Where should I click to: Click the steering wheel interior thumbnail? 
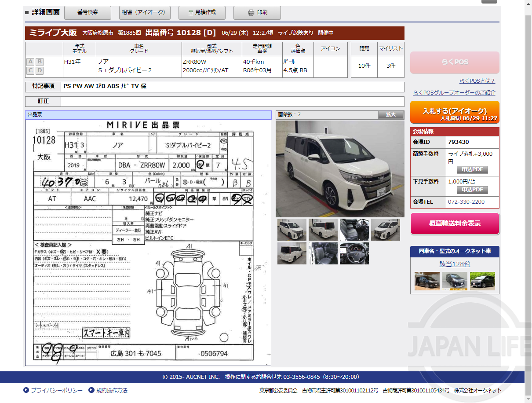coord(354,254)
